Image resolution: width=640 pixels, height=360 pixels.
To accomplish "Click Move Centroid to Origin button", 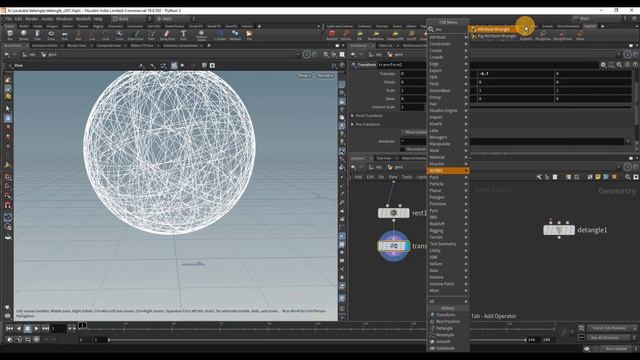I will pos(414,132).
